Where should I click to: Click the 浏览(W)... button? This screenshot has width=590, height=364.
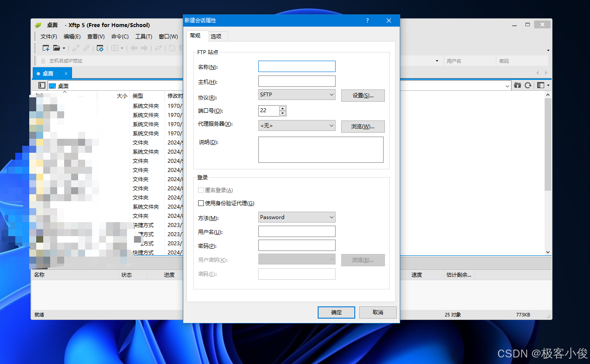tap(363, 127)
